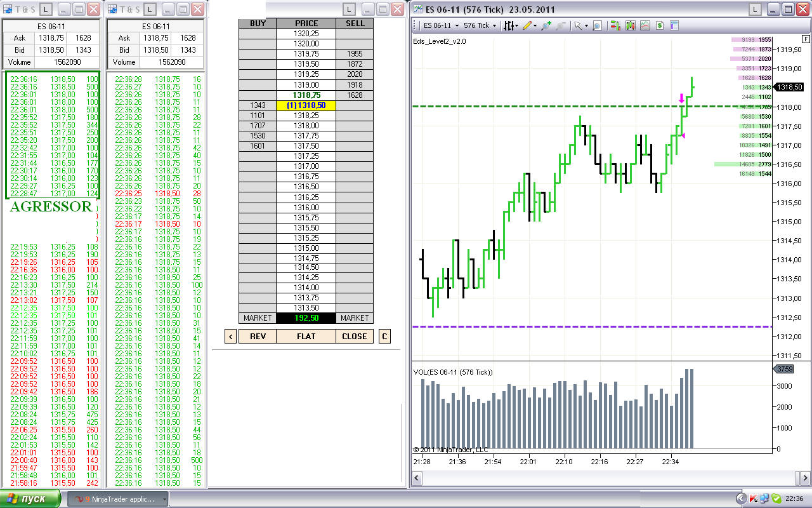Open the 576 Tick interval dropdown

[480, 25]
